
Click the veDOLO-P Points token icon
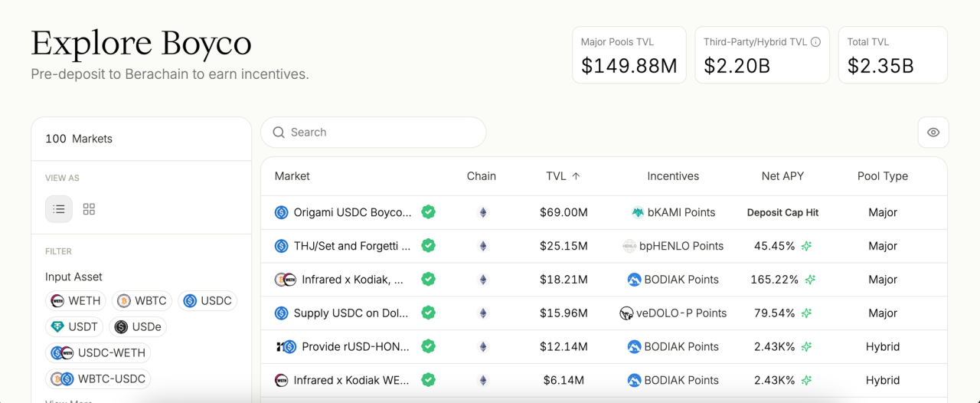coord(626,313)
